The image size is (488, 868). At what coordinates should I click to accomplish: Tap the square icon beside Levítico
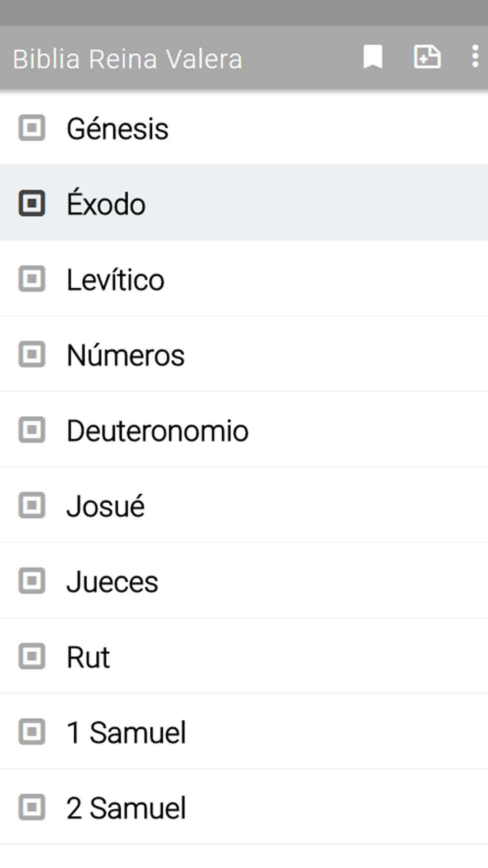32,279
